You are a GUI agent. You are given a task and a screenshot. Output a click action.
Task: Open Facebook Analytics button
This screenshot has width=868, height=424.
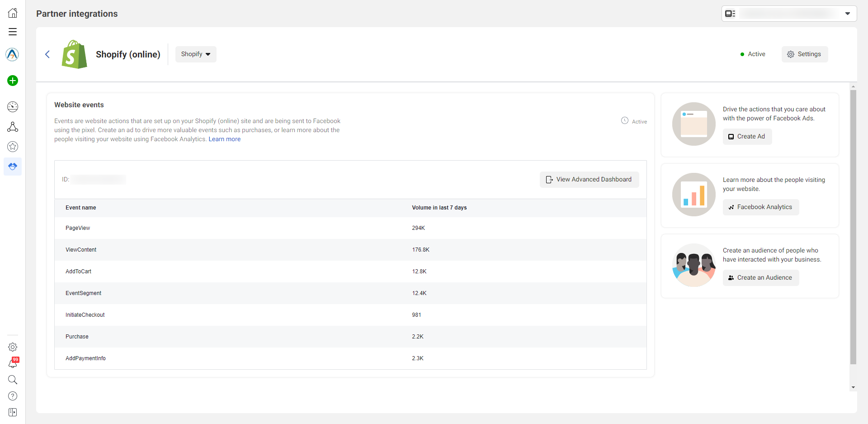(x=760, y=207)
